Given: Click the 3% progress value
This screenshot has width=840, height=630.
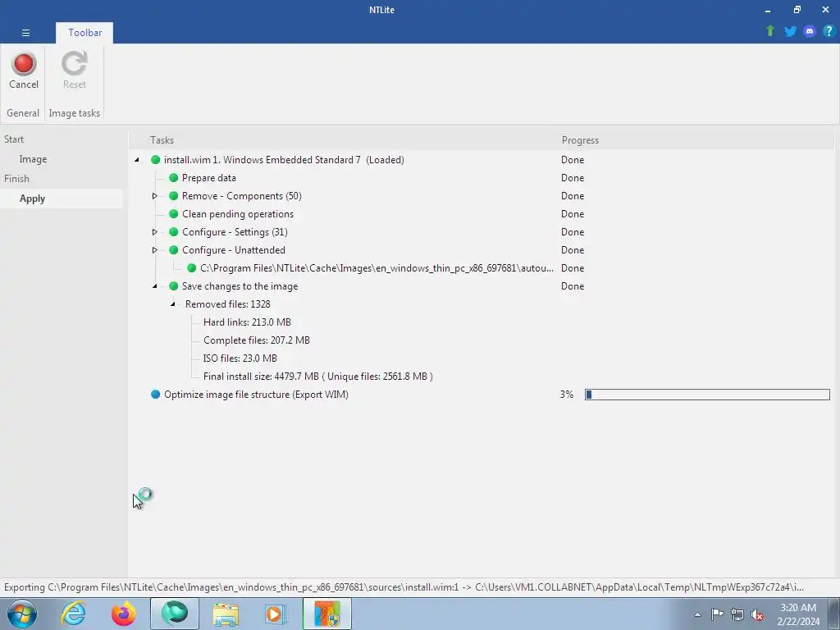Looking at the screenshot, I should tap(567, 395).
